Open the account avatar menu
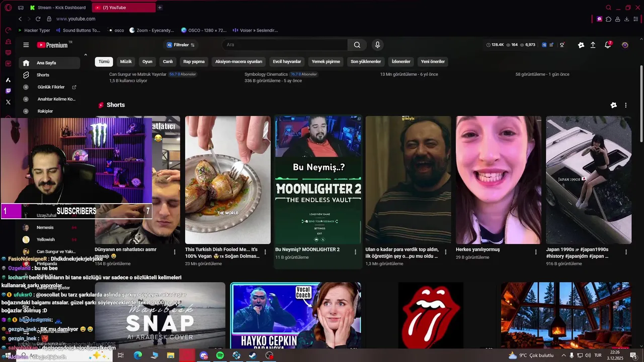 (x=625, y=45)
